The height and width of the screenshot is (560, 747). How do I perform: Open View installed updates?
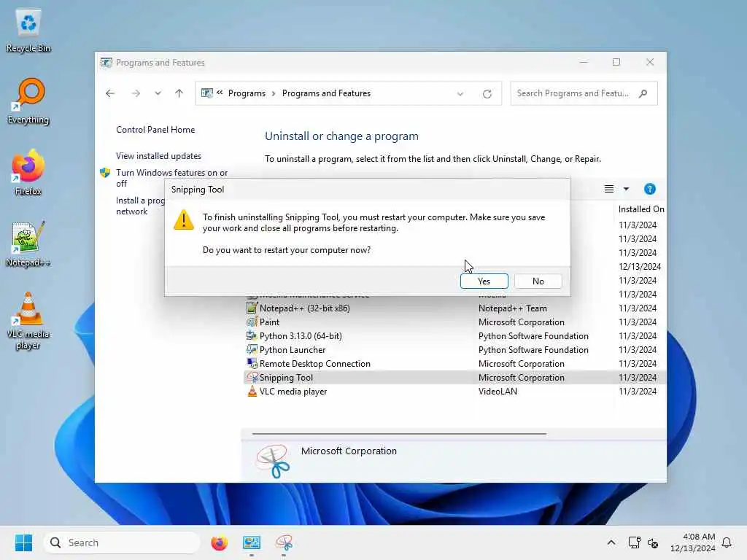click(x=158, y=156)
